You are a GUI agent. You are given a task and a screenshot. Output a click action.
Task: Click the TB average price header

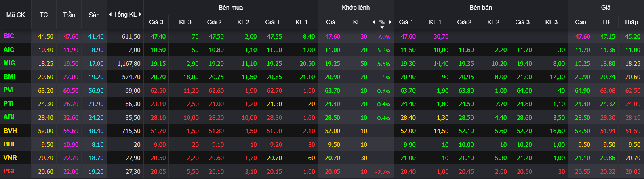pos(606,22)
